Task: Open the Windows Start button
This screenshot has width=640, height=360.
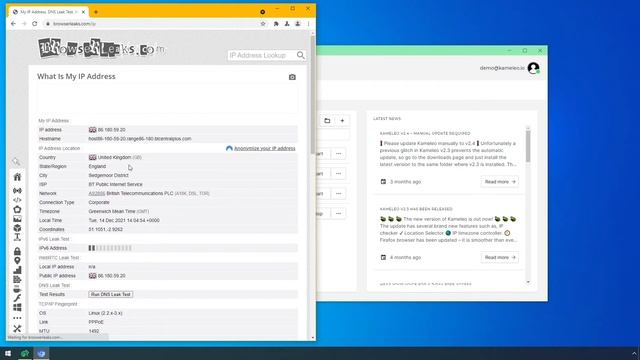Action: 8,353
